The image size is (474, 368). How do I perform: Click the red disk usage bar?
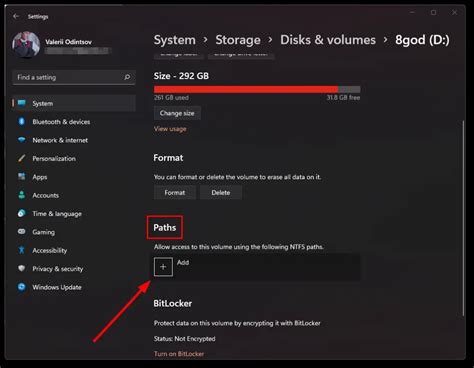[x=257, y=89]
